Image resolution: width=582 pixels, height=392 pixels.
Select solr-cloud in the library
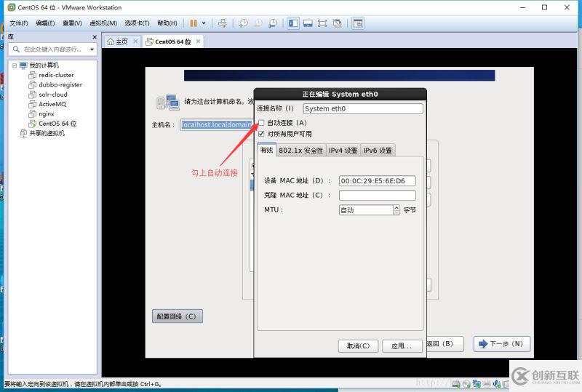(52, 95)
